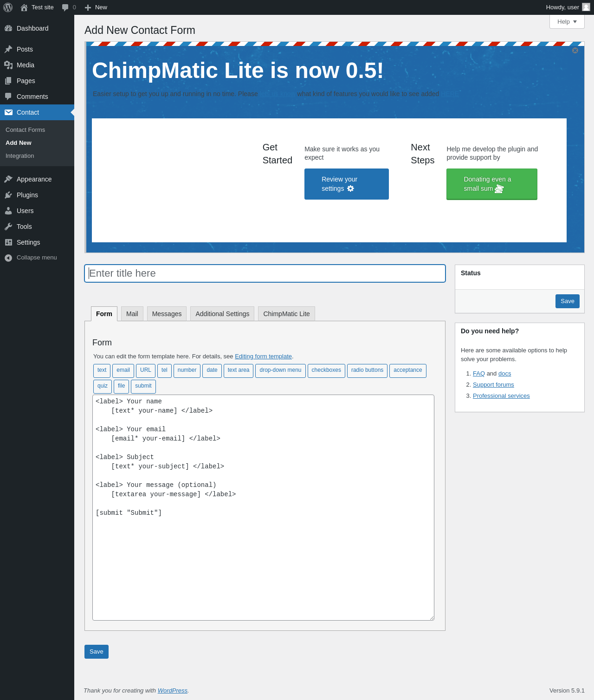The image size is (594, 700).
Task: Open the ChimpMatic Lite tab
Action: point(286,314)
